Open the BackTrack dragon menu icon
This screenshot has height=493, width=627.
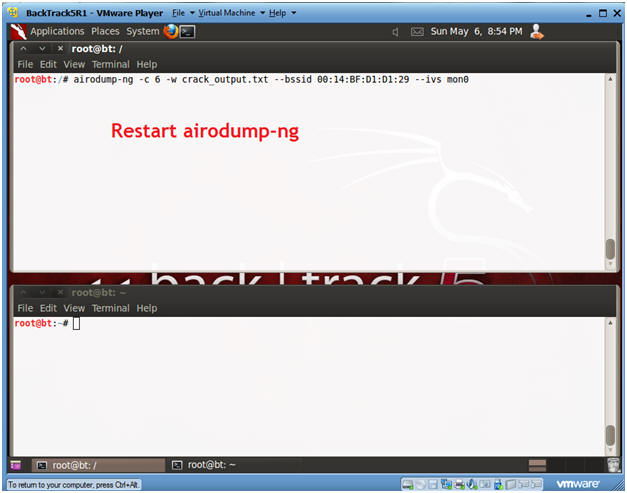[x=18, y=32]
